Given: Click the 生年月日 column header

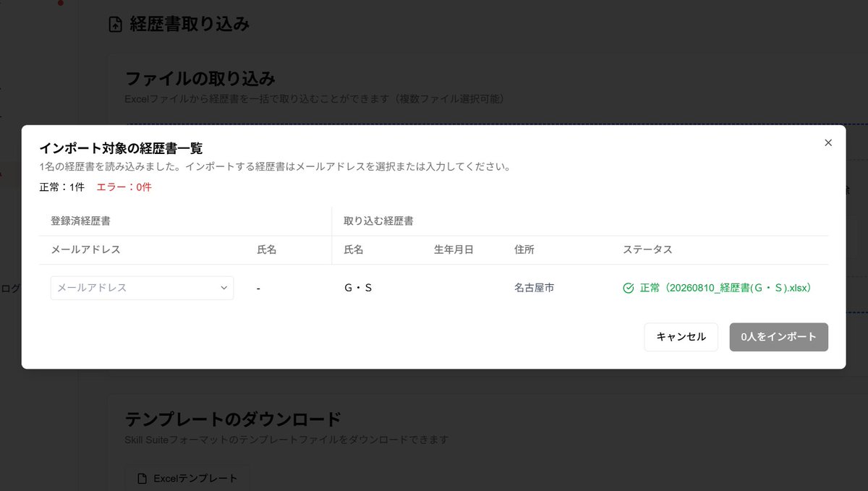Looking at the screenshot, I should 454,249.
